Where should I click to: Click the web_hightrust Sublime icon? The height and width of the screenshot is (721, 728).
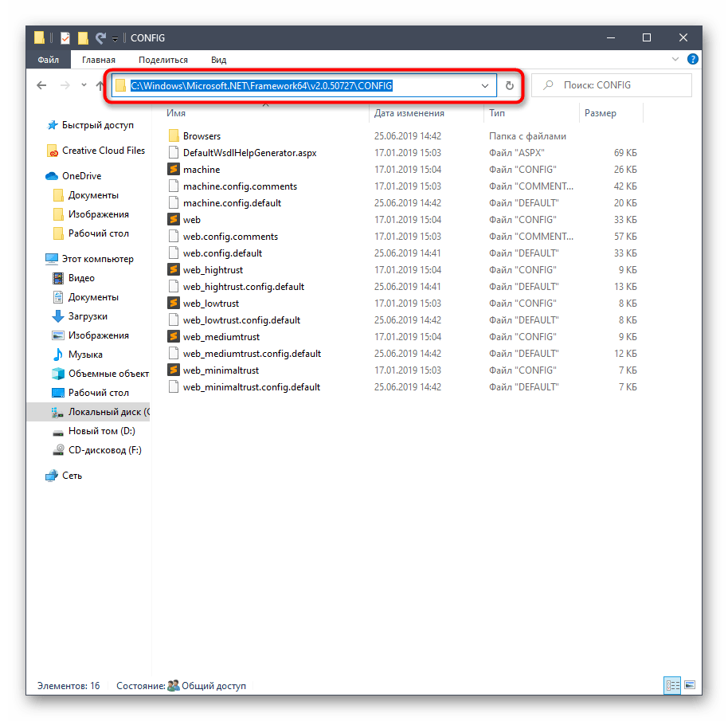(x=174, y=270)
